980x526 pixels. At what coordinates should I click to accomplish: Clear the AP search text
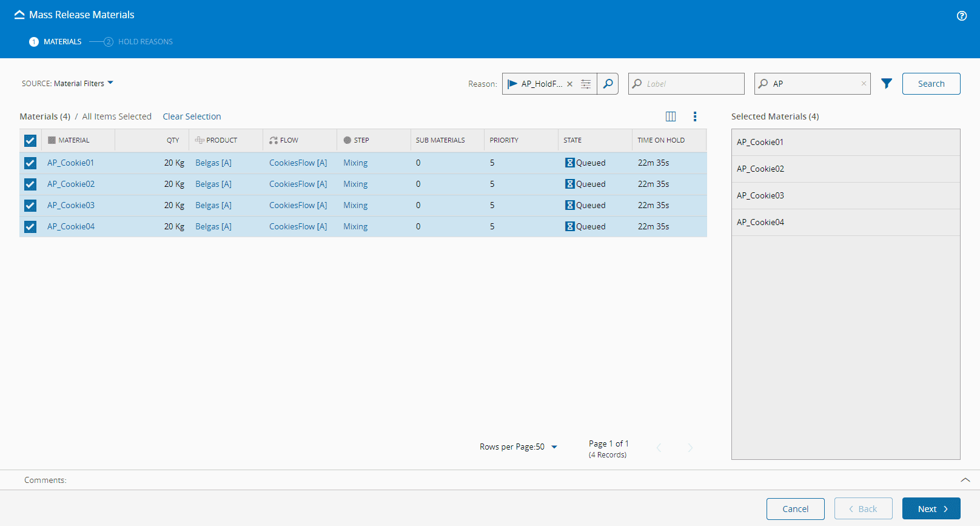pos(864,84)
